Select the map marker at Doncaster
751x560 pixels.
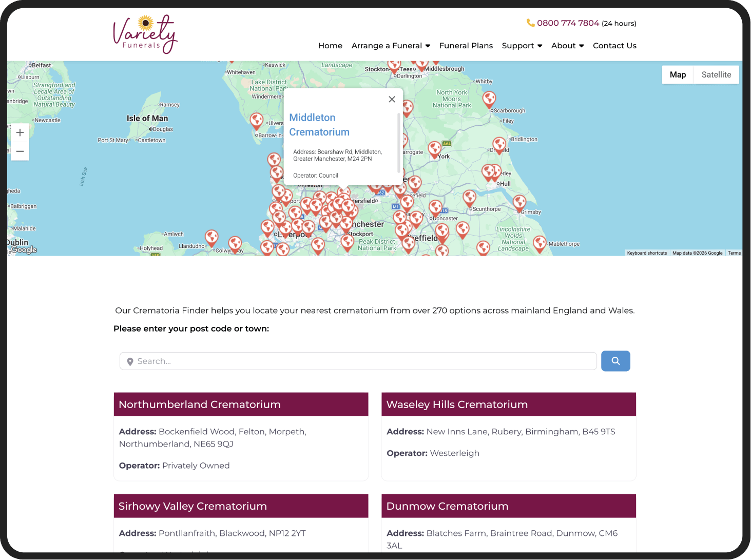435,208
